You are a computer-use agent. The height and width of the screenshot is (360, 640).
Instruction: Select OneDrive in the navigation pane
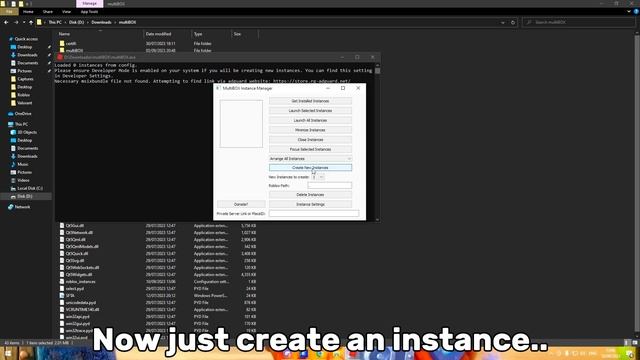(22, 113)
